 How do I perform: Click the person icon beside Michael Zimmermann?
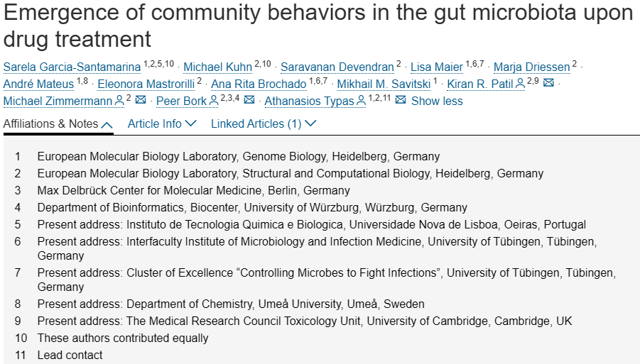(119, 101)
